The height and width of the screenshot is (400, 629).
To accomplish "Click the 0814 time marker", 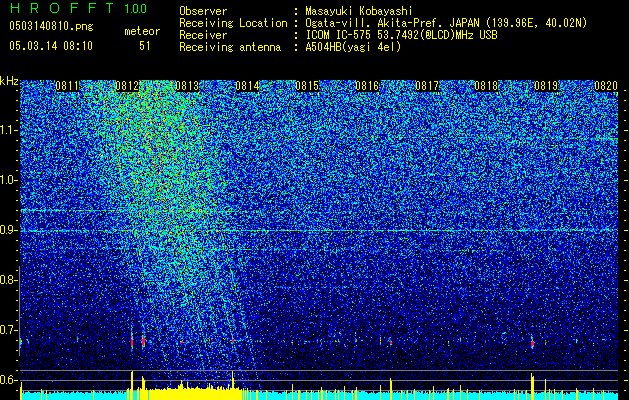I will pos(247,86).
